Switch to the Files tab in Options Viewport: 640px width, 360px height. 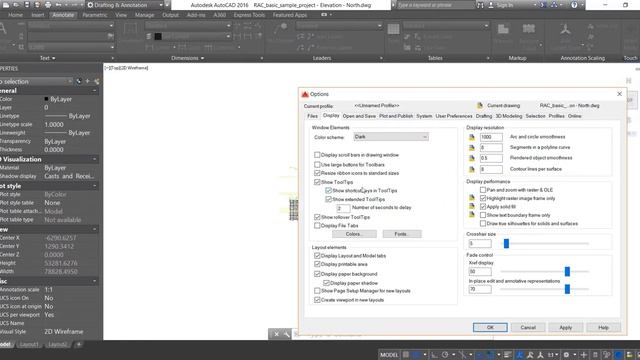(x=312, y=116)
